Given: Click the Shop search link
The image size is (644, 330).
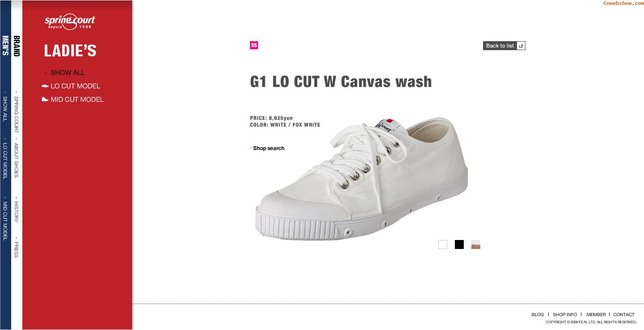Looking at the screenshot, I should coord(268,148).
